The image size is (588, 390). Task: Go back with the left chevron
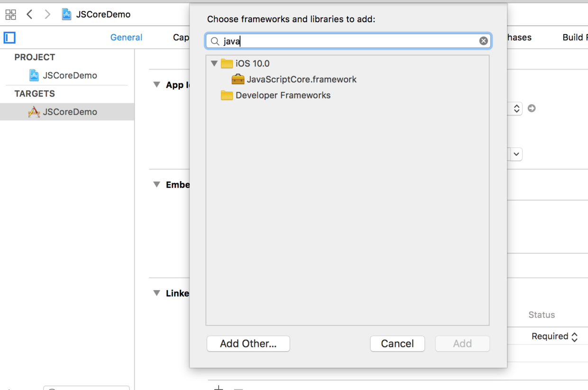29,15
